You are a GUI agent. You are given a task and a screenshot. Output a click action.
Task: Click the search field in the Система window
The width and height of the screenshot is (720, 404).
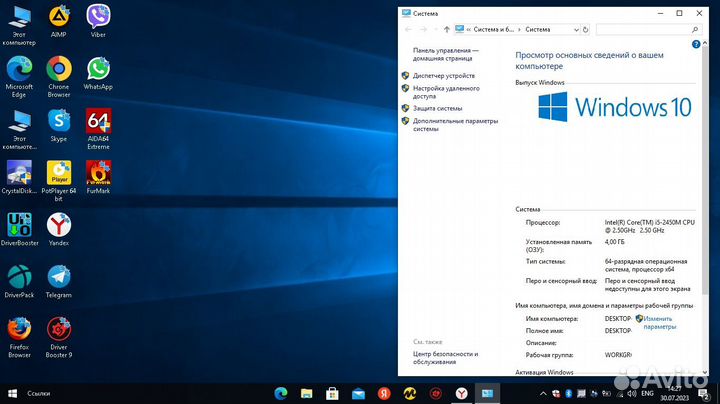tap(648, 29)
